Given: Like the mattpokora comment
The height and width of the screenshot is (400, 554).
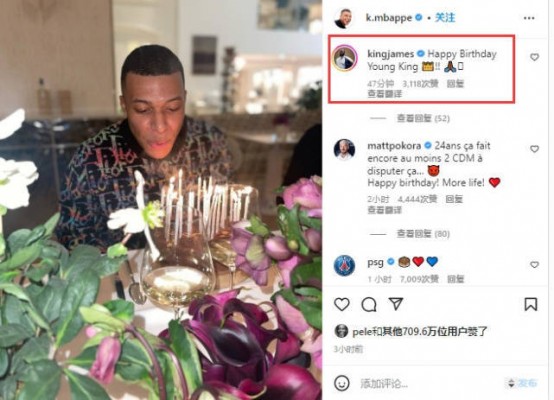Looking at the screenshot, I should tap(534, 149).
